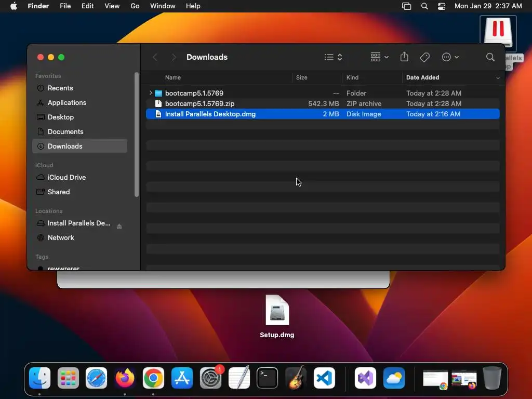Open Launchpad from the Dock
Screen dimensions: 532x399
68,378
